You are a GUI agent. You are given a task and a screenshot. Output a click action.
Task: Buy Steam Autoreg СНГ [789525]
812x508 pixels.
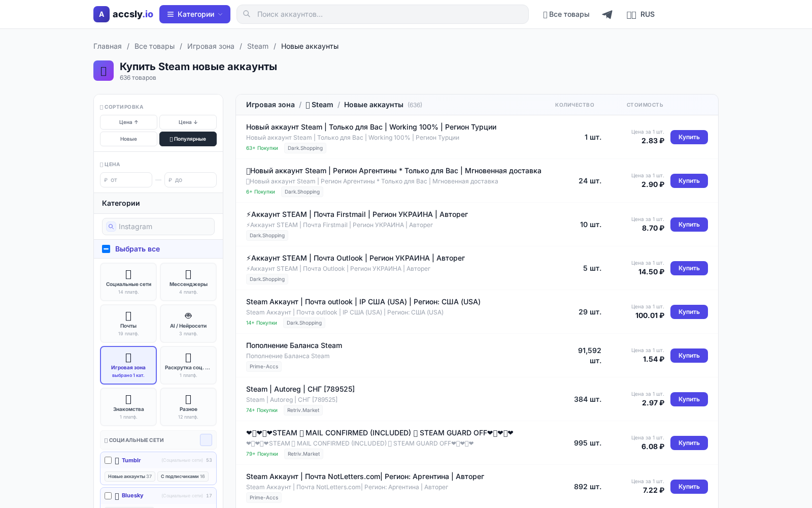(x=689, y=399)
